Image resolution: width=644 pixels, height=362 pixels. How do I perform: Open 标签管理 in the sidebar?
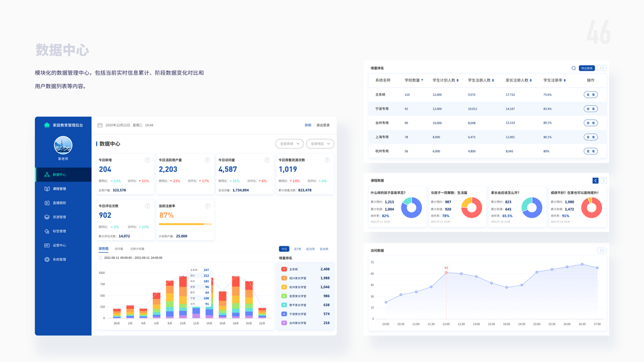point(63,231)
